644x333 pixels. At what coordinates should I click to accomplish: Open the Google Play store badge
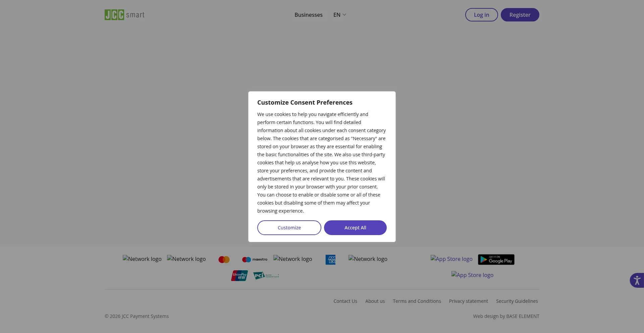point(496,260)
